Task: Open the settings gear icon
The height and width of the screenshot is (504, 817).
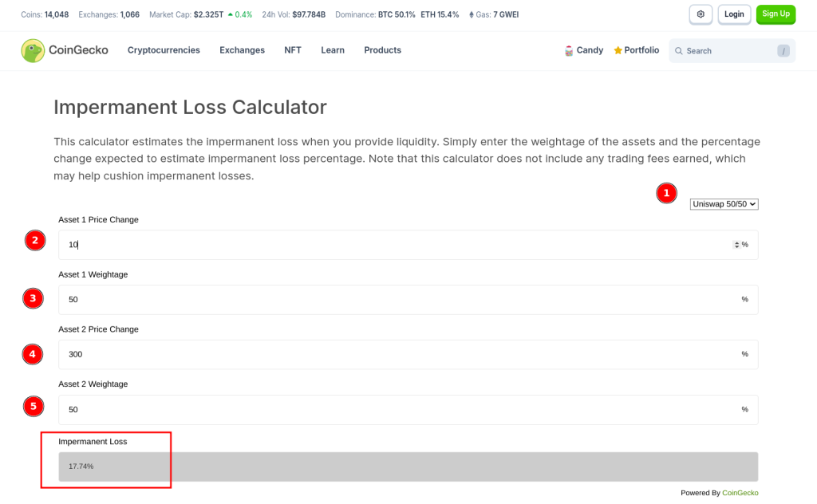Action: point(701,14)
